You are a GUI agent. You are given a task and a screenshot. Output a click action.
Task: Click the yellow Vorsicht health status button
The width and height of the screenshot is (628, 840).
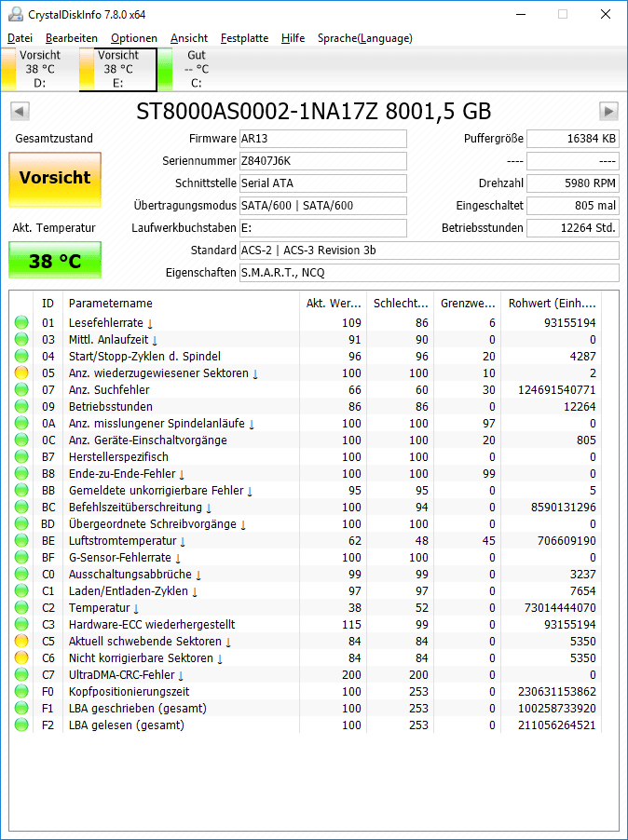55,180
